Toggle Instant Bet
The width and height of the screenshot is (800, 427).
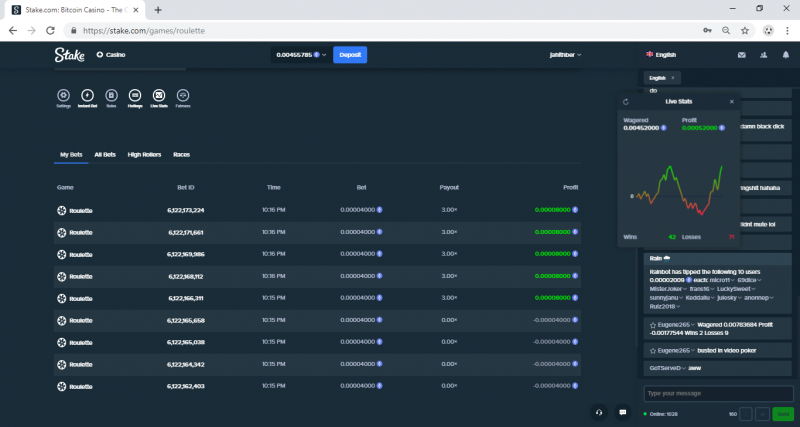(87, 95)
